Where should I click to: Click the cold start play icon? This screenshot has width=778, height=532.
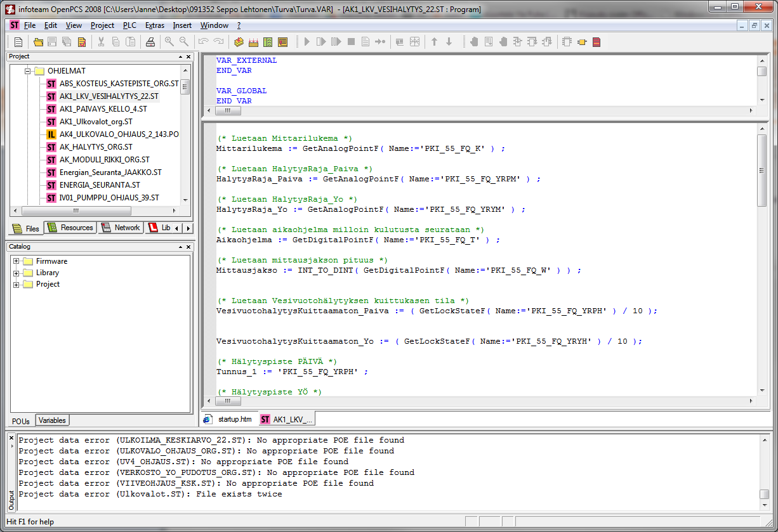point(307,42)
